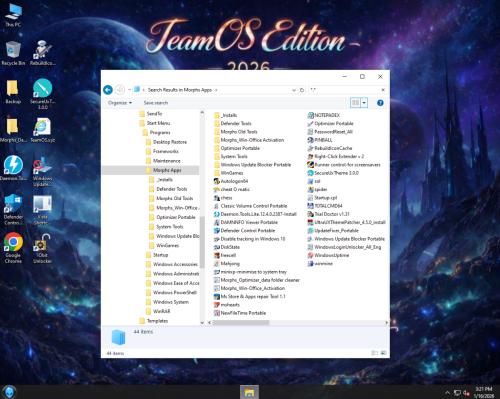Open TeamOS.xyz internet shortcut
The height and width of the screenshot is (399, 500).
(43, 130)
